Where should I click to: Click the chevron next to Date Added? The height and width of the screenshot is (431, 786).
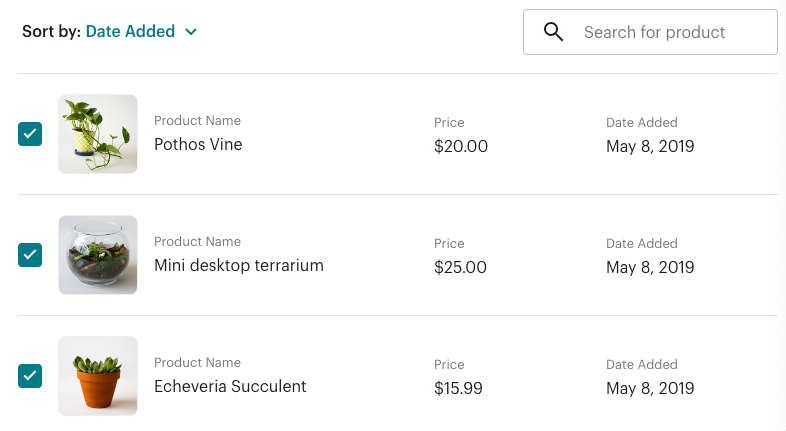coord(191,32)
